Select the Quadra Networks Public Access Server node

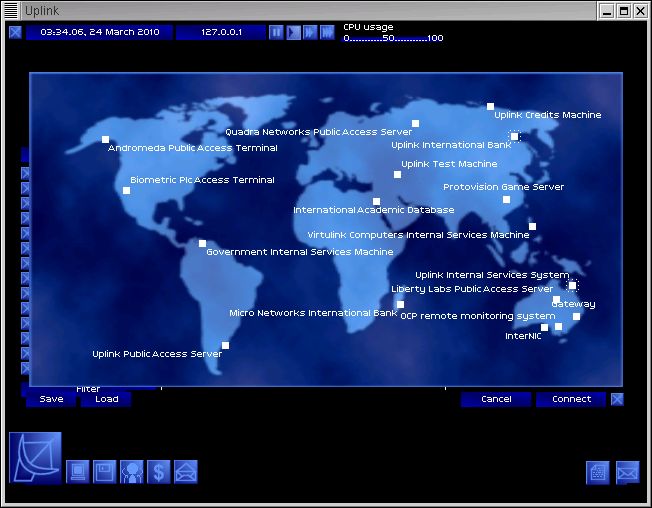pyautogui.click(x=415, y=123)
